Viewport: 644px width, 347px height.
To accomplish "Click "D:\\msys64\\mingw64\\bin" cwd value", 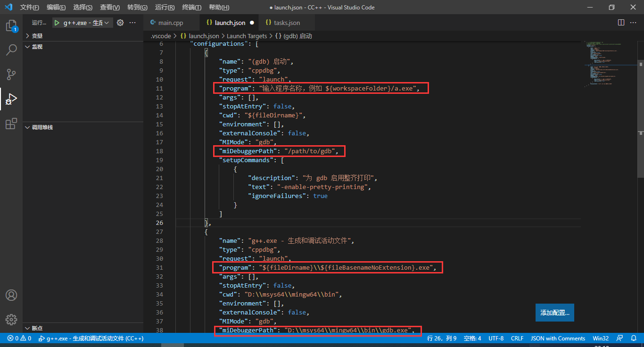I will click(x=291, y=294).
